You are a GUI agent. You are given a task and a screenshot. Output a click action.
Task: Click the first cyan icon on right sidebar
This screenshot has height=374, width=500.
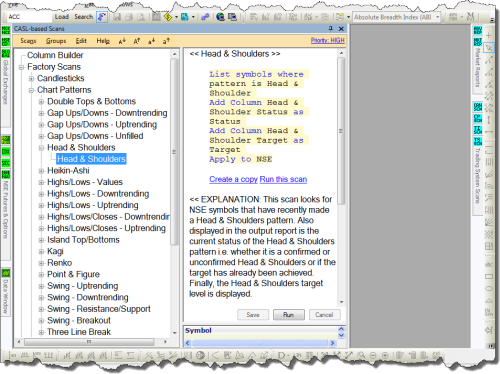(x=478, y=30)
